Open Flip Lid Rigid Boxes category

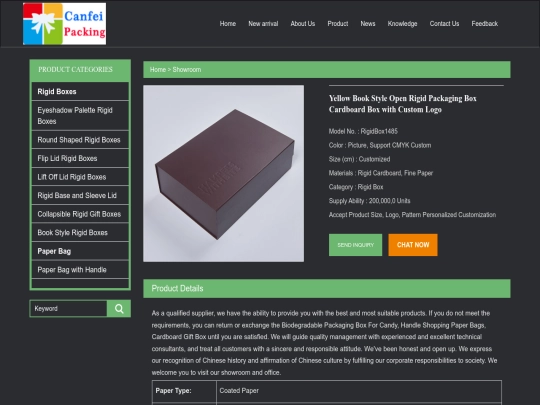[80, 158]
